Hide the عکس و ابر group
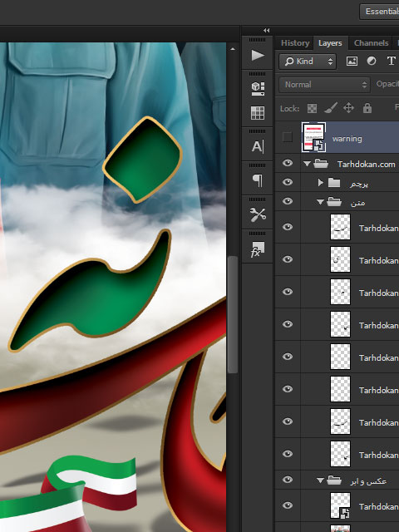The height and width of the screenshot is (532, 399). [288, 480]
